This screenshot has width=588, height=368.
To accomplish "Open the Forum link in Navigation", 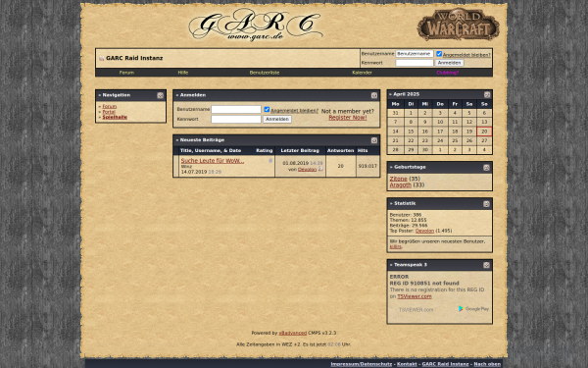I will click(110, 106).
